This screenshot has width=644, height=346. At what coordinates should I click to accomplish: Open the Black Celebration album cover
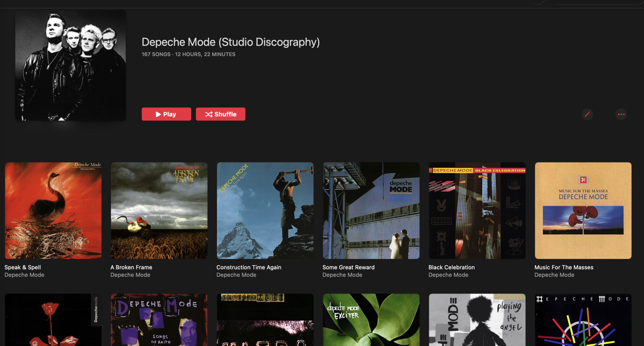point(477,210)
